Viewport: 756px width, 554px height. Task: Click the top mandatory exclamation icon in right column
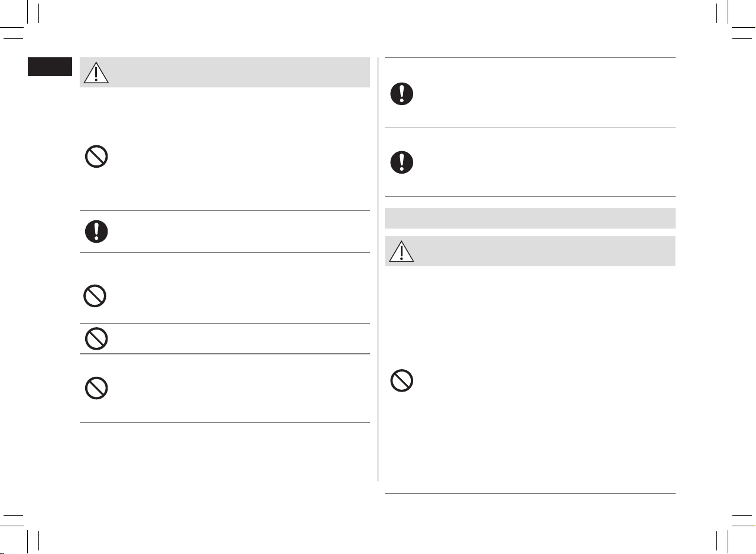pos(401,93)
